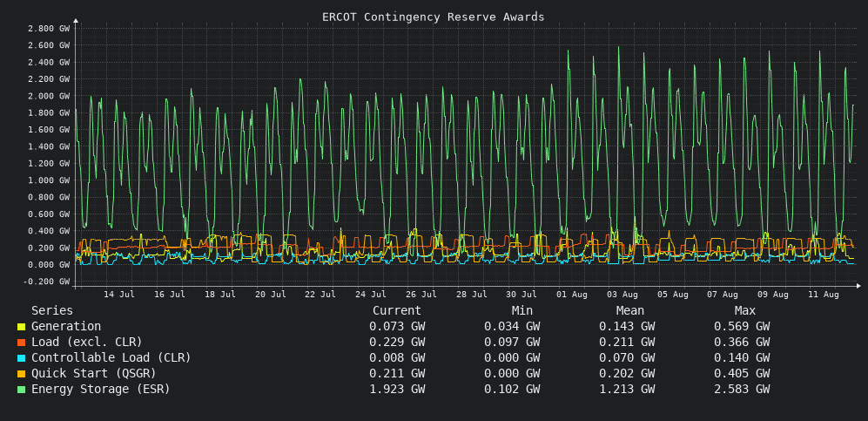Click the Mean column header
The height and width of the screenshot is (421, 868).
[630, 311]
